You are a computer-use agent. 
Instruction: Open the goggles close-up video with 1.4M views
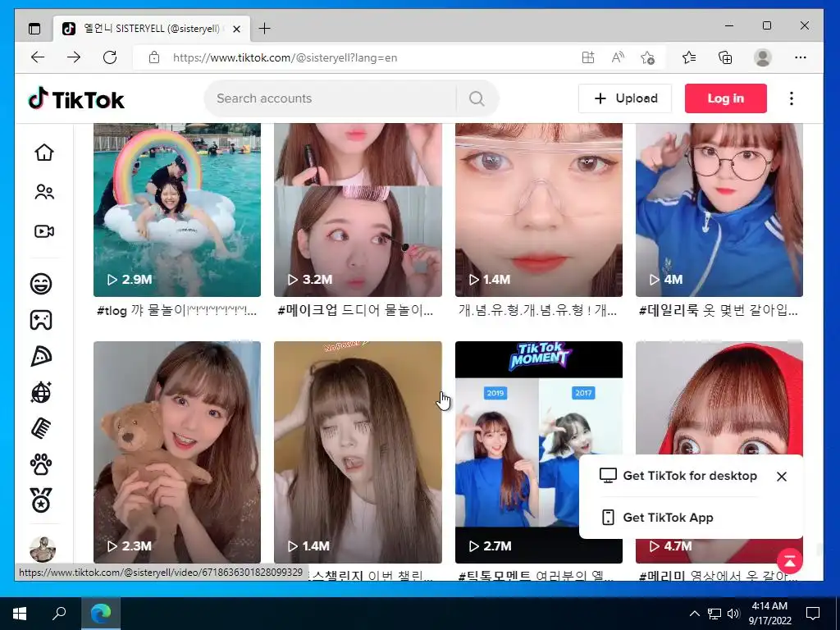point(539,210)
